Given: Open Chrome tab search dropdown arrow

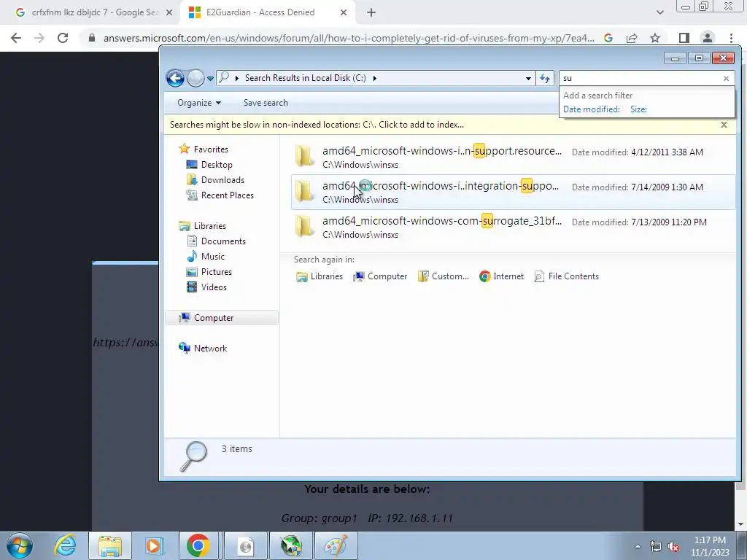Looking at the screenshot, I should pos(659,13).
